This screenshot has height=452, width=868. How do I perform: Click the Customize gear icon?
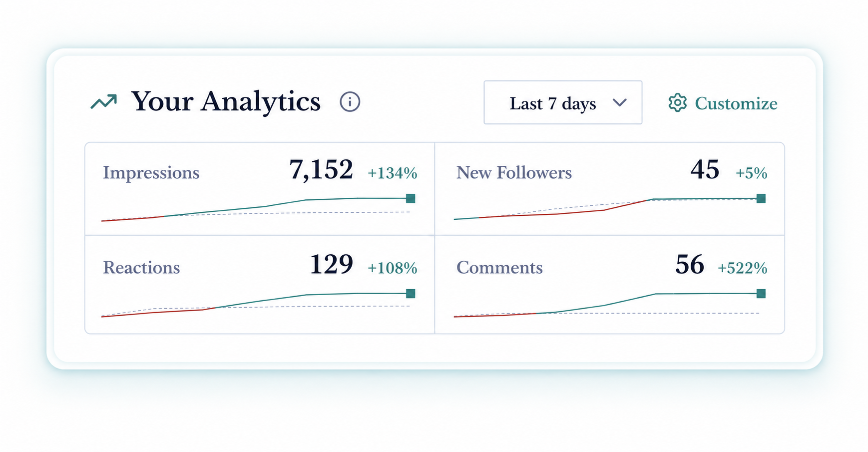677,103
